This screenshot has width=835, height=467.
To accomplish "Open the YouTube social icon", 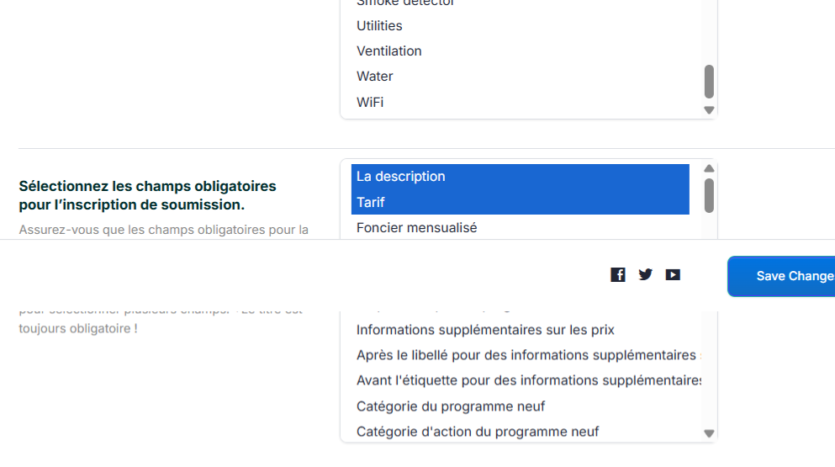I will (x=673, y=275).
